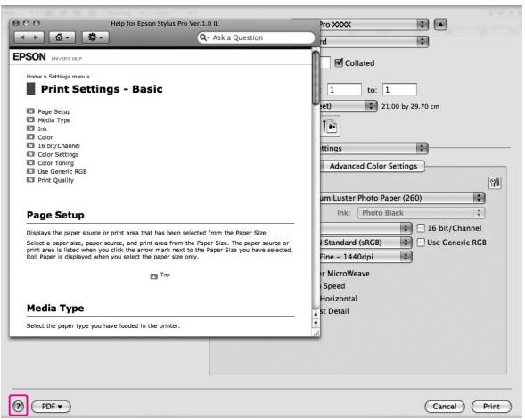Open the 16 bit/Channel help link

pos(59,145)
